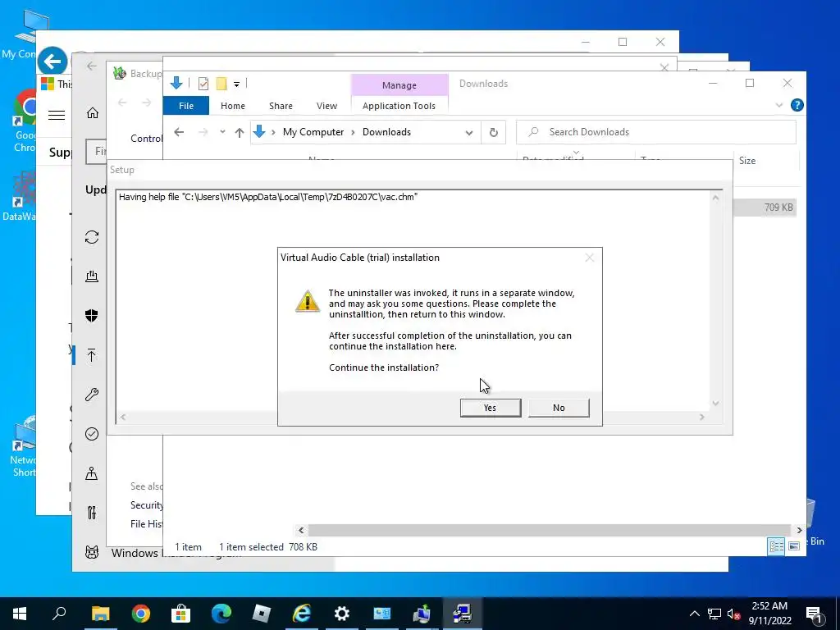The width and height of the screenshot is (840, 630).
Task: Open Settings Home icon in sidebar
Action: [x=92, y=113]
